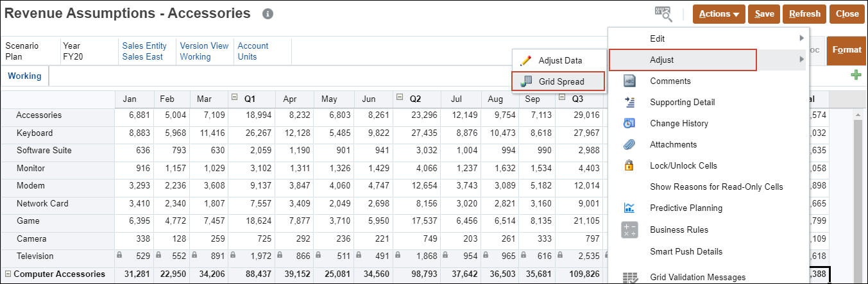Select the Network Card row header
This screenshot has width=868, height=284.
(x=57, y=203)
